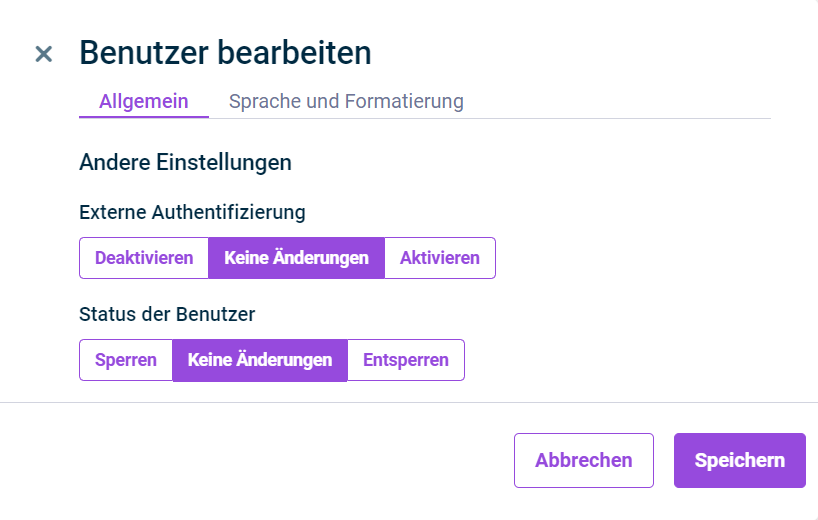
Task: Close the Benutzer bearbeiten dialog with X
Action: [x=44, y=54]
